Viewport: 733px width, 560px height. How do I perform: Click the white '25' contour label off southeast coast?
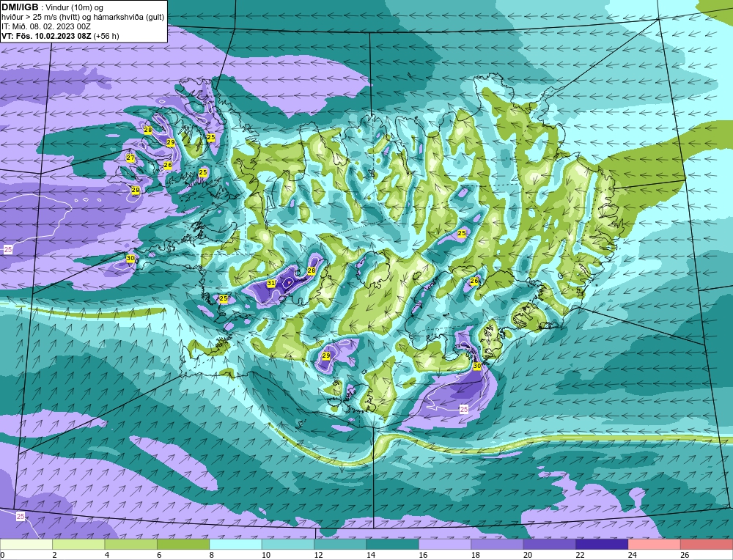[464, 410]
